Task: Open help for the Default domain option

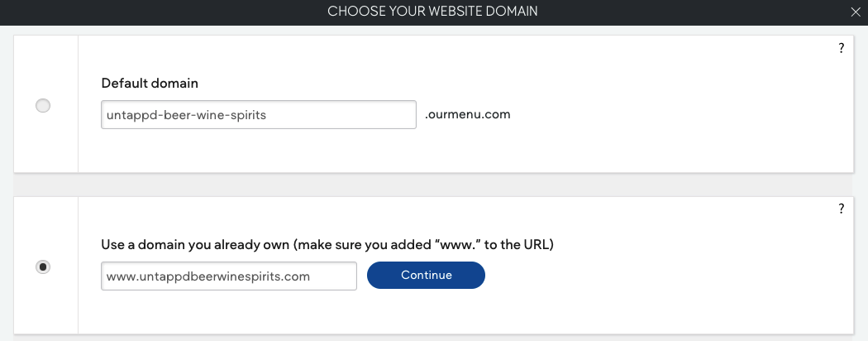Action: click(x=842, y=48)
